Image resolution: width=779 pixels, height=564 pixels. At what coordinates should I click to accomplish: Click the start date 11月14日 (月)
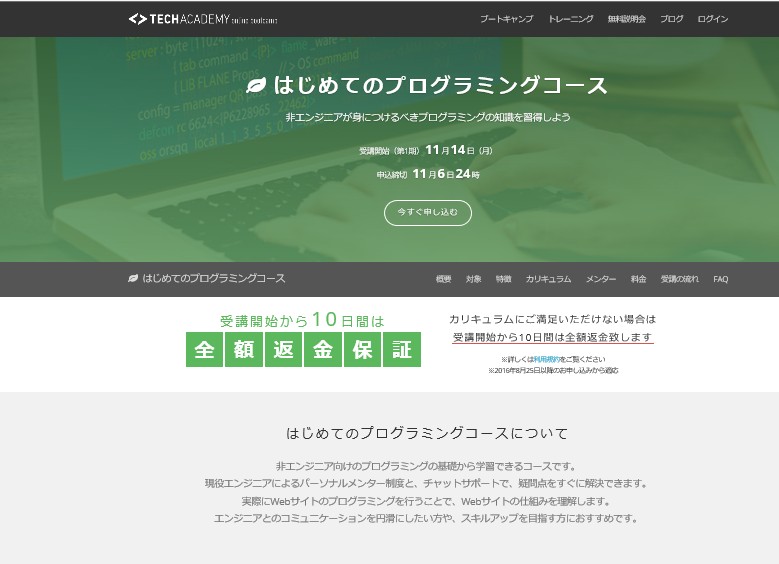pos(459,150)
